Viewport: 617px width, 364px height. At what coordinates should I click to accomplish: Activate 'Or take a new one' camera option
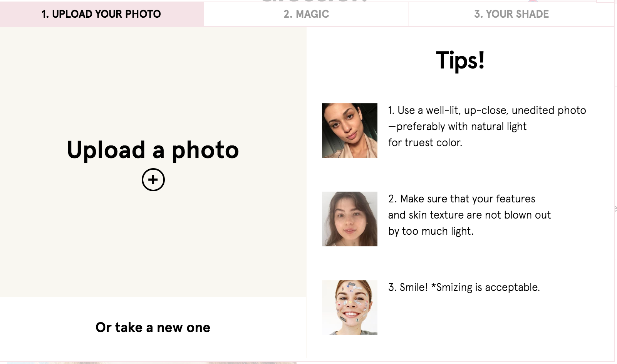pyautogui.click(x=153, y=327)
